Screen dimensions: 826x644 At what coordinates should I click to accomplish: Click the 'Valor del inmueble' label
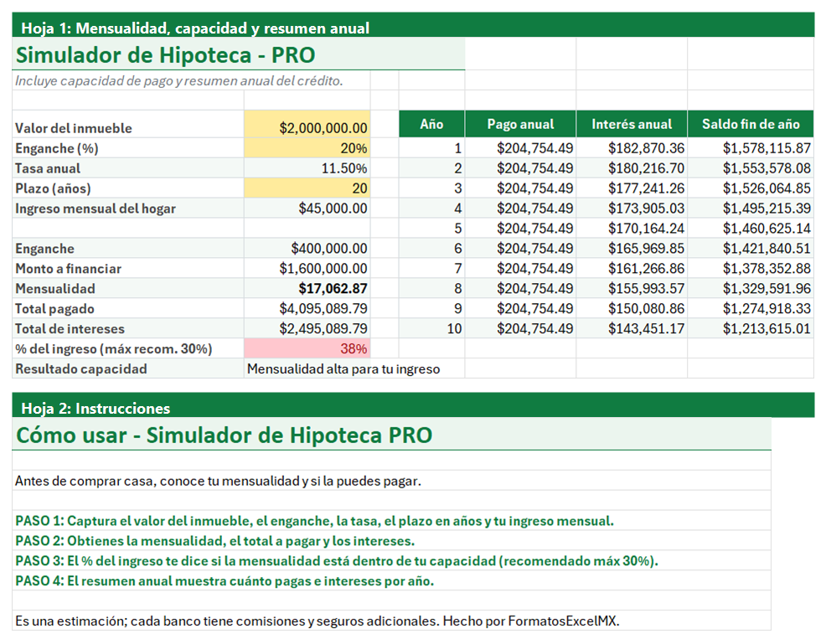(73, 128)
